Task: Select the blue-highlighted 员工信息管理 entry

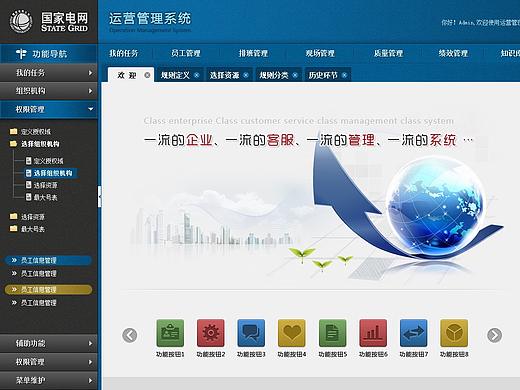Action: [48, 260]
